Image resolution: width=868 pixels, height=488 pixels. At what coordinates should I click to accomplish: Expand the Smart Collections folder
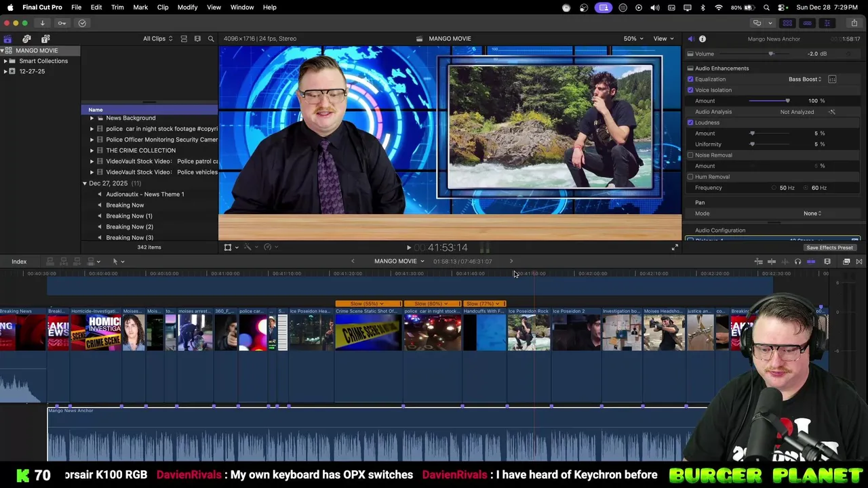5,61
